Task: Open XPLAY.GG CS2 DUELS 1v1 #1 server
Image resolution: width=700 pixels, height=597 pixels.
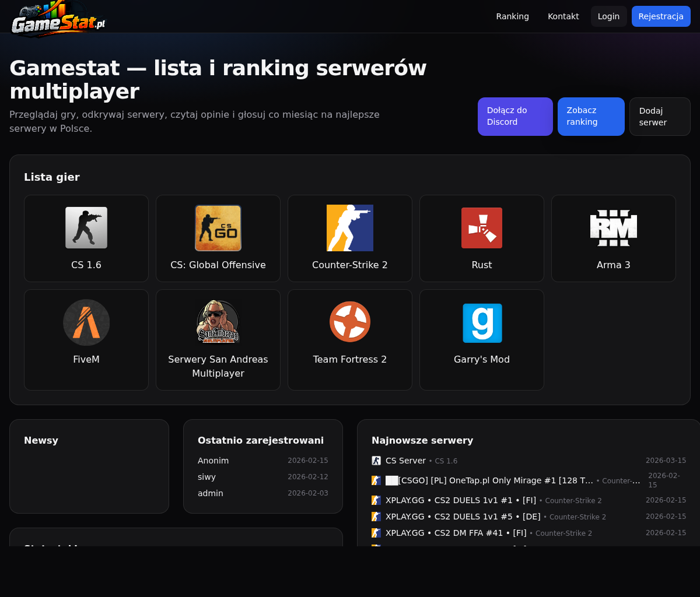Action: 461,500
